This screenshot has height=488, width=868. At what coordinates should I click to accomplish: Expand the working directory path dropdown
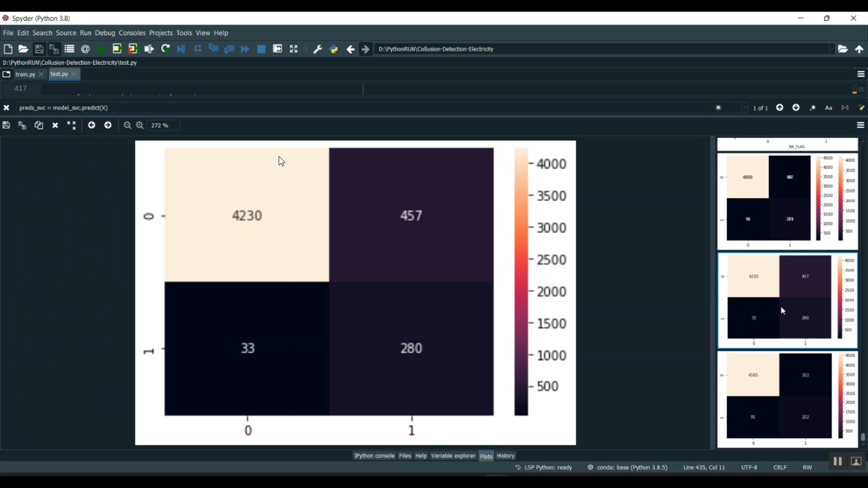tap(832, 49)
